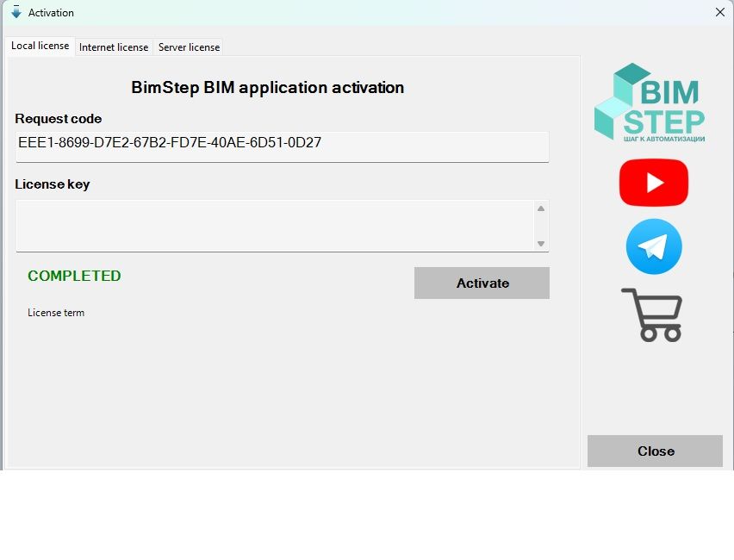Click the Close button at bottom right

click(x=655, y=451)
